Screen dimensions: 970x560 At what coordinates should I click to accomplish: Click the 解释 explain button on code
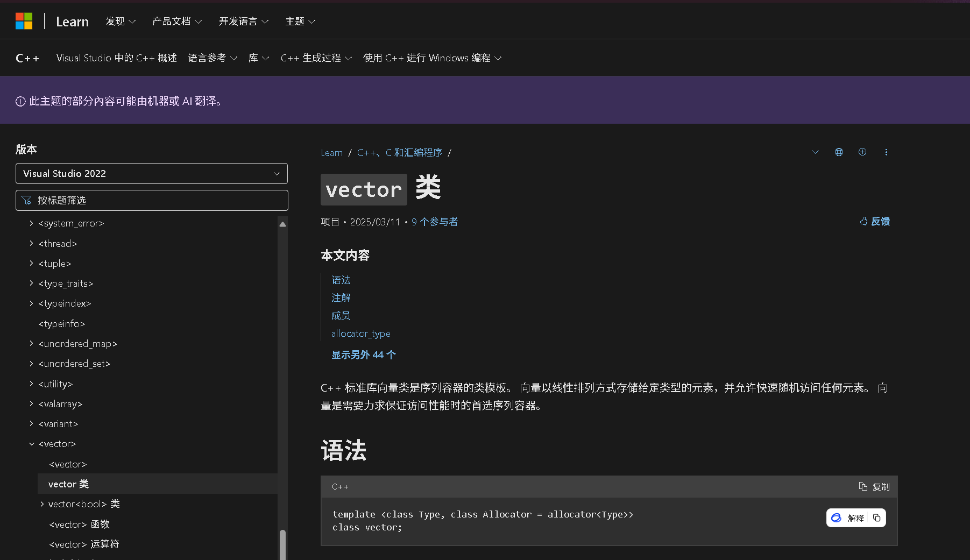tap(848, 518)
